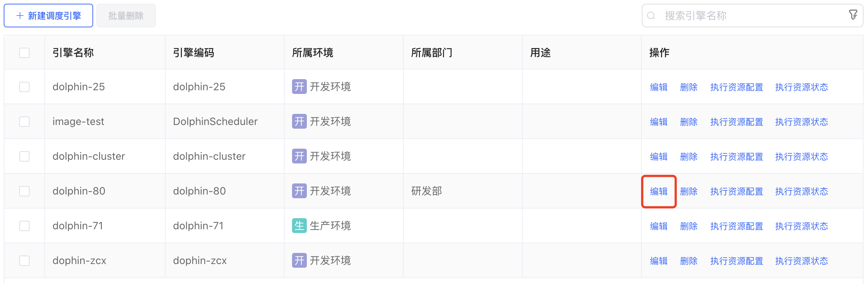The height and width of the screenshot is (284, 868).
Task: Open 执行资源配置 for dophin-zcx
Action: click(737, 261)
